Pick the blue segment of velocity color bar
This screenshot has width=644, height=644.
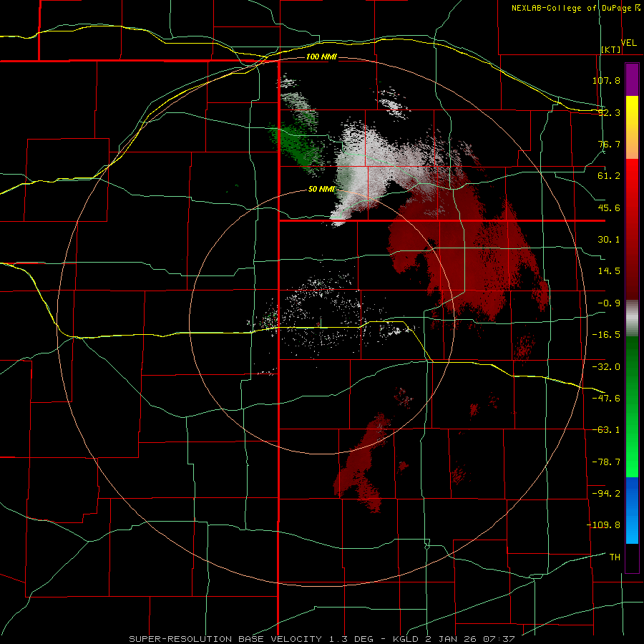pos(632,510)
